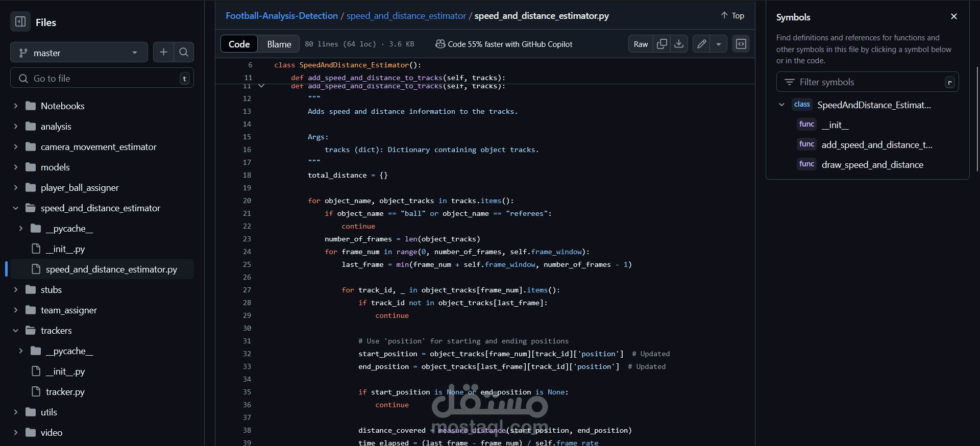Collapse the Files side panel icon

pos(20,22)
